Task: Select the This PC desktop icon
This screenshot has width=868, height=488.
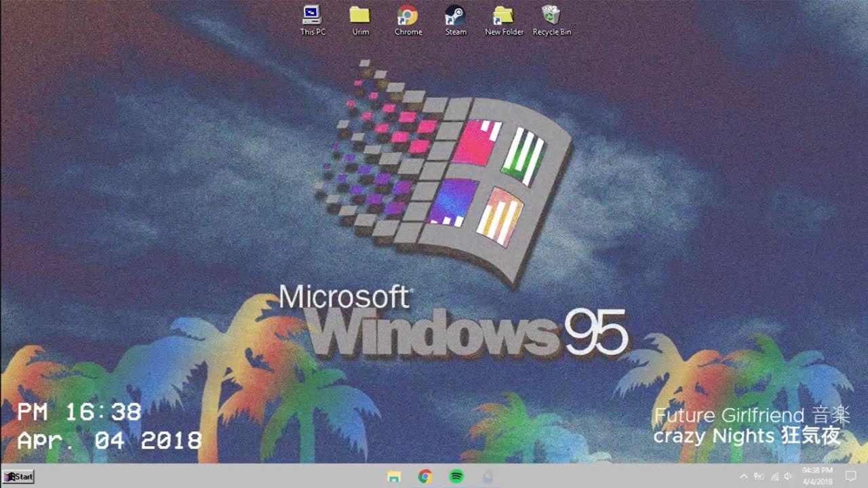Action: click(x=312, y=20)
